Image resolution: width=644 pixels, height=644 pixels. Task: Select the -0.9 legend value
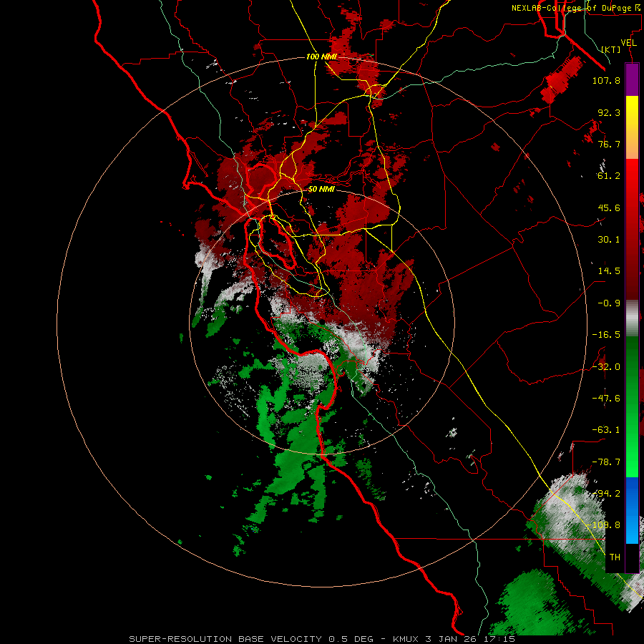[x=609, y=303]
